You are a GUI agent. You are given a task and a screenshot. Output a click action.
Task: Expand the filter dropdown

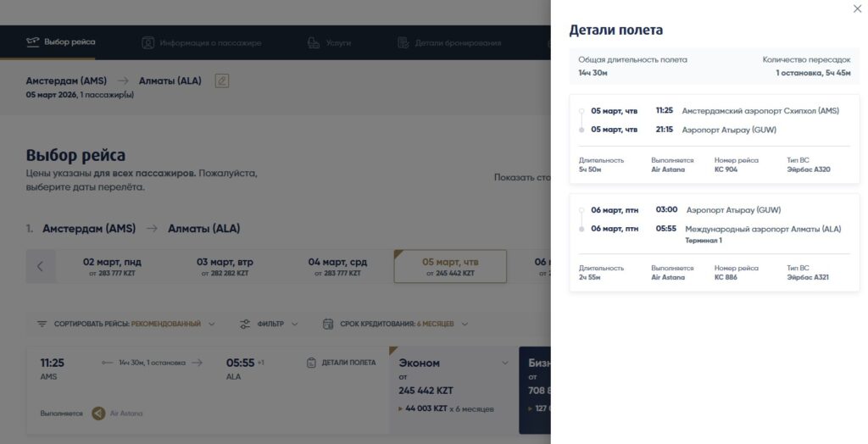click(x=295, y=324)
